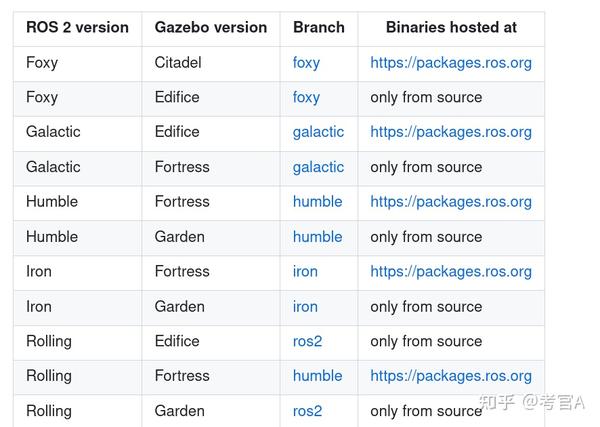
Task: Open packages.ros.org link in Rolling Fortress row
Action: pos(450,376)
